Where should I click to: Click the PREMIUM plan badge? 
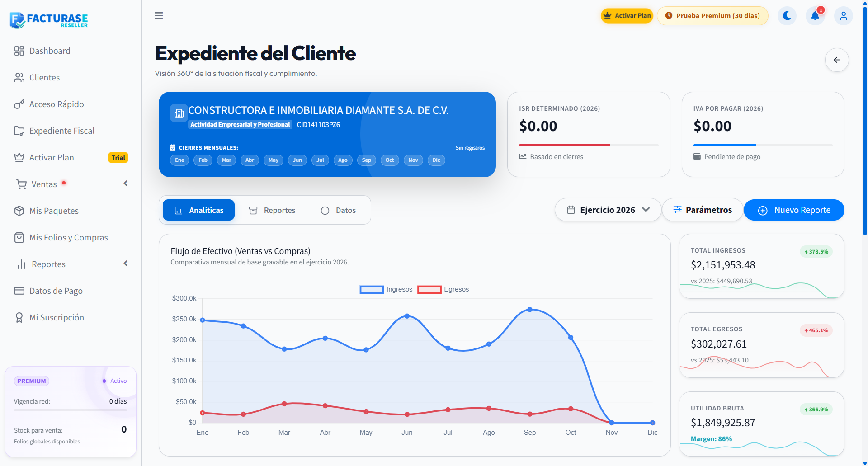point(32,381)
